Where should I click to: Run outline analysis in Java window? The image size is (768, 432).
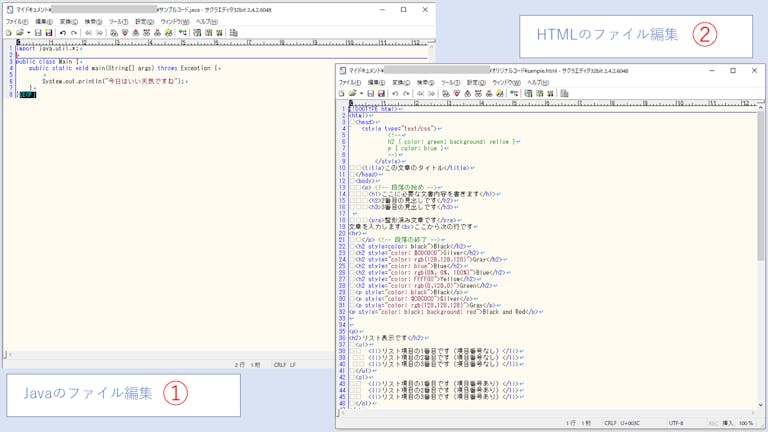(183, 33)
